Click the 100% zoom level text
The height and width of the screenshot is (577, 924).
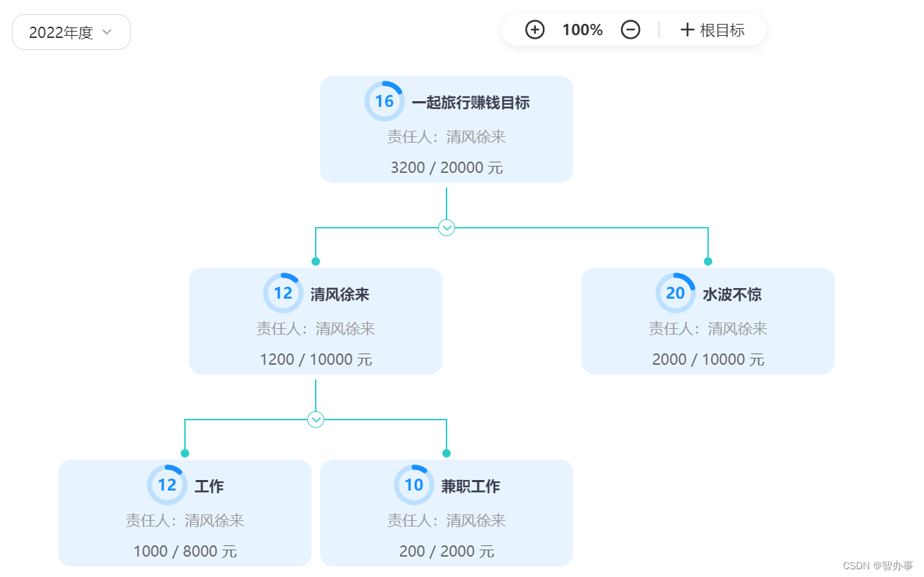pos(582,30)
